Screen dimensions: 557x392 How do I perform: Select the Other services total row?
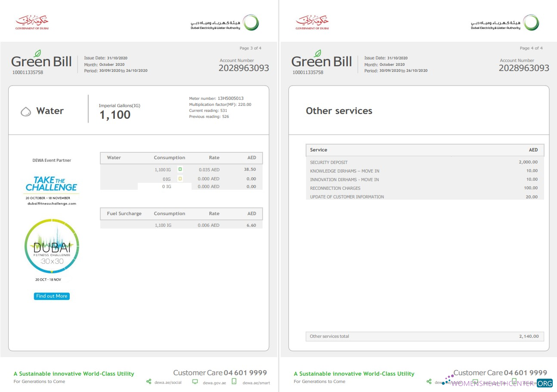[x=424, y=336]
